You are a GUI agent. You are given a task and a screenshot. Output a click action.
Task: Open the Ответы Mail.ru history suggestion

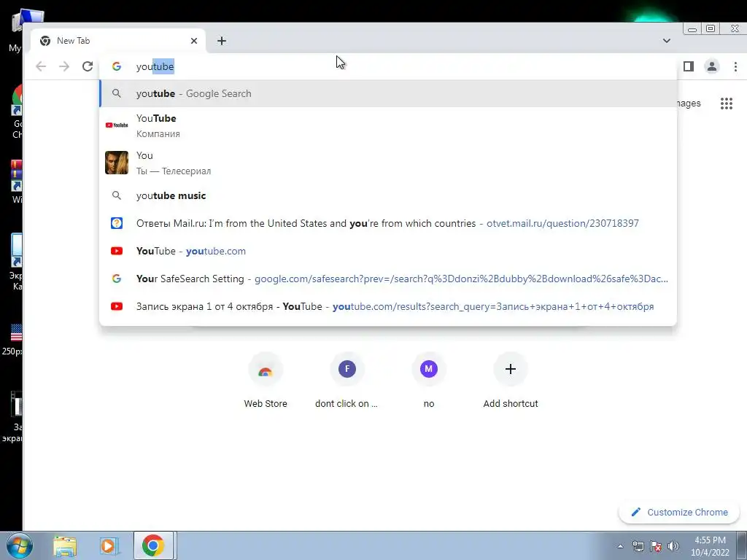tap(388, 223)
